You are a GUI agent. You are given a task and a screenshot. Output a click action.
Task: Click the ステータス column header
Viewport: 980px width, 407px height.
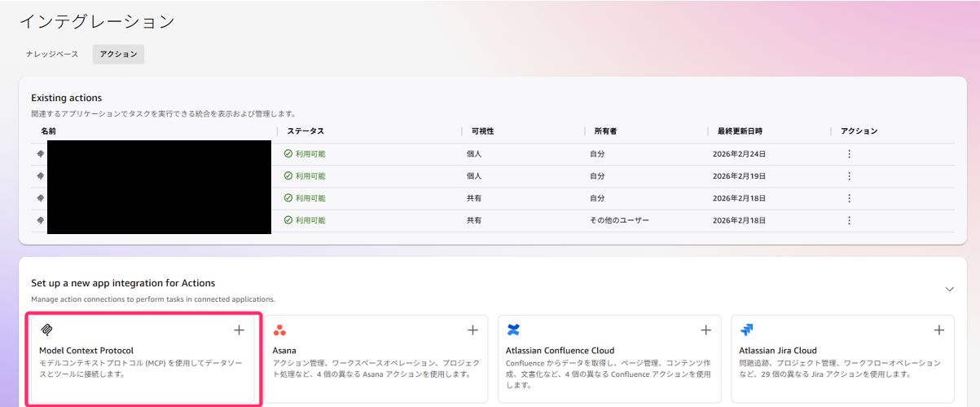coord(305,131)
